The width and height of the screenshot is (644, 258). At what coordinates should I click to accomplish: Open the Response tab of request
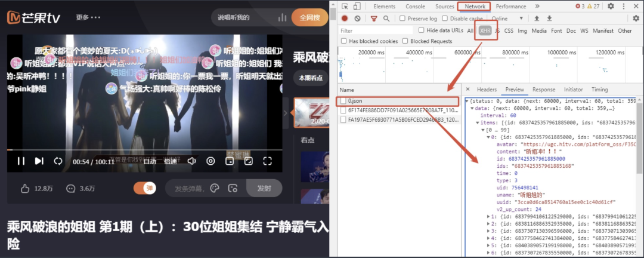coord(544,90)
